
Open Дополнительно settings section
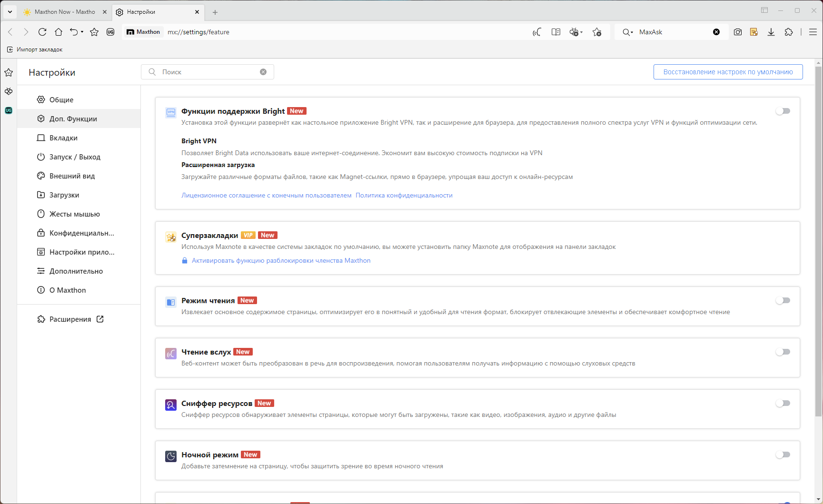click(79, 271)
